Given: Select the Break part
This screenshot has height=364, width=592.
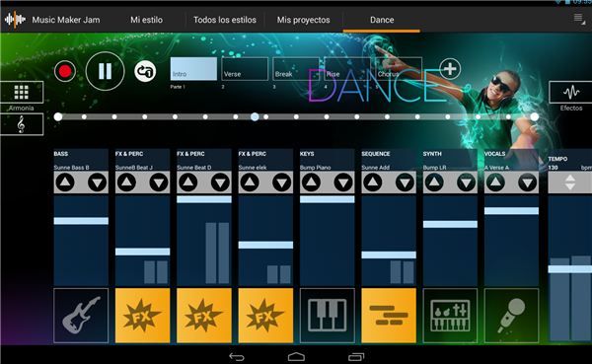Looking at the screenshot, I should [x=296, y=69].
